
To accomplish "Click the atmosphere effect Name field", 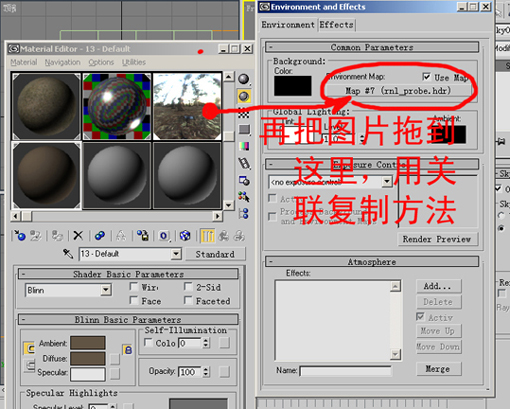I will (345, 371).
